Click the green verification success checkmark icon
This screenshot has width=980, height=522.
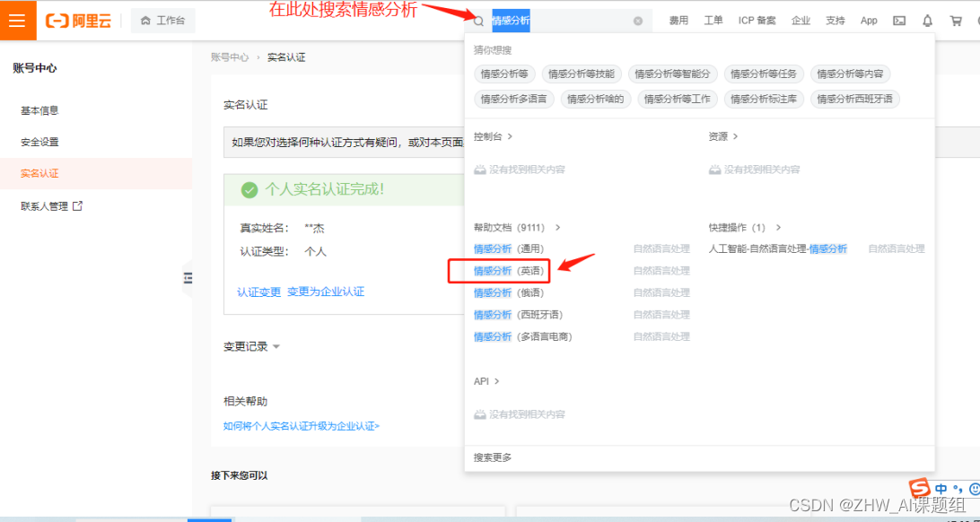[x=249, y=190]
